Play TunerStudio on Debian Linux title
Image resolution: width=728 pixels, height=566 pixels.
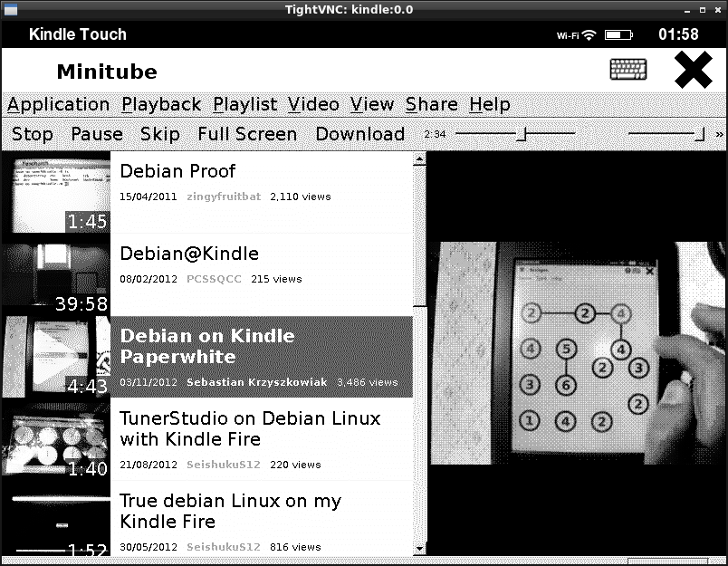250,428
